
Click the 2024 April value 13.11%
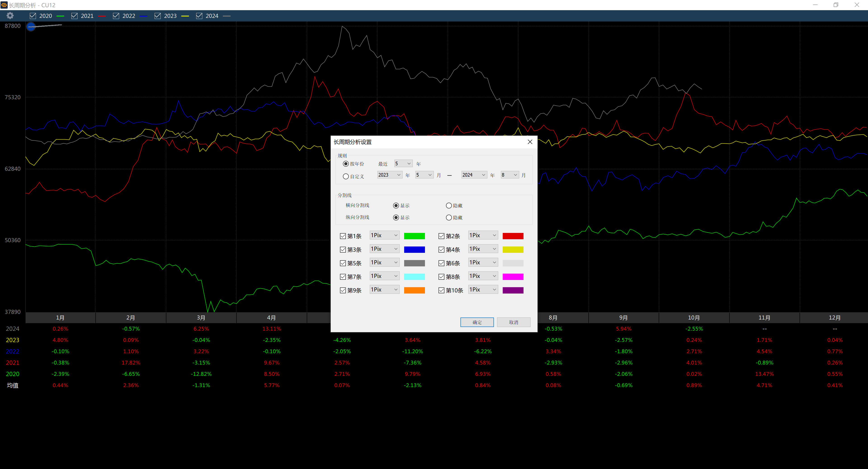coord(271,329)
